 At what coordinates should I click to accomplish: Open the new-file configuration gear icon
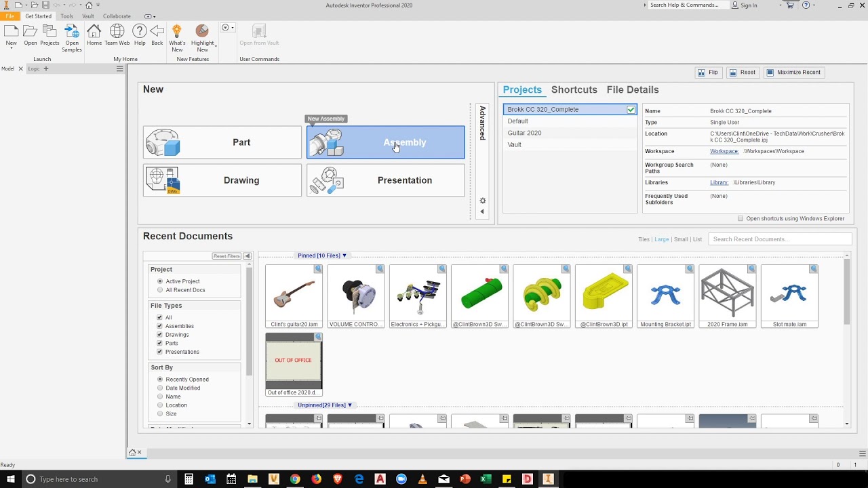483,201
